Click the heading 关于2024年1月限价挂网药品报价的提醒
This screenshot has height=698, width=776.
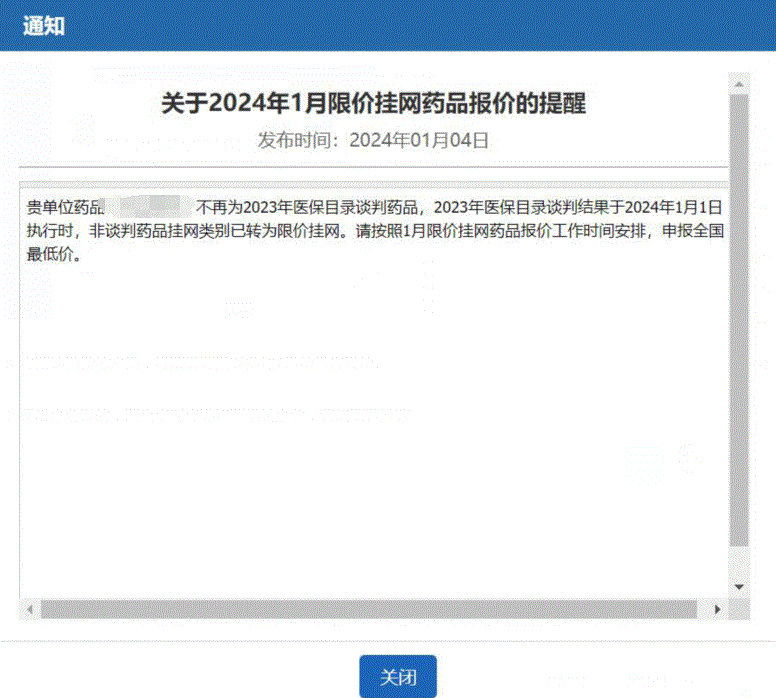point(373,104)
